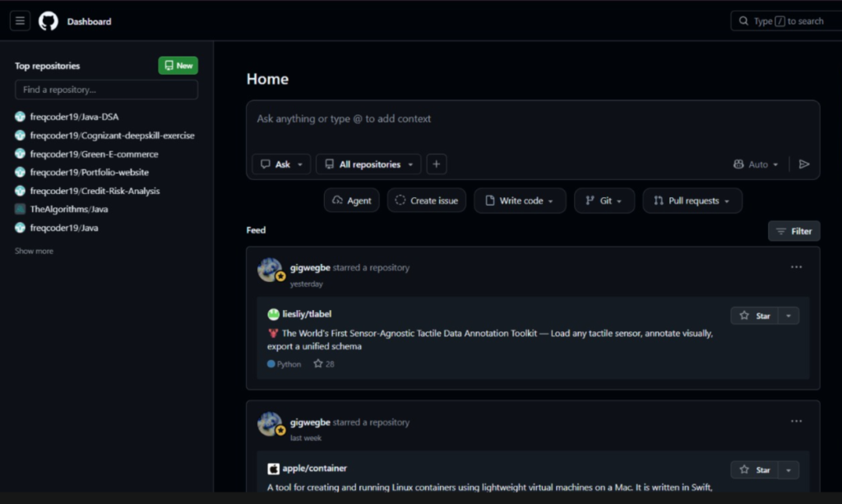The image size is (842, 504).
Task: Star the liesliy/tlabel repository
Action: (x=755, y=316)
